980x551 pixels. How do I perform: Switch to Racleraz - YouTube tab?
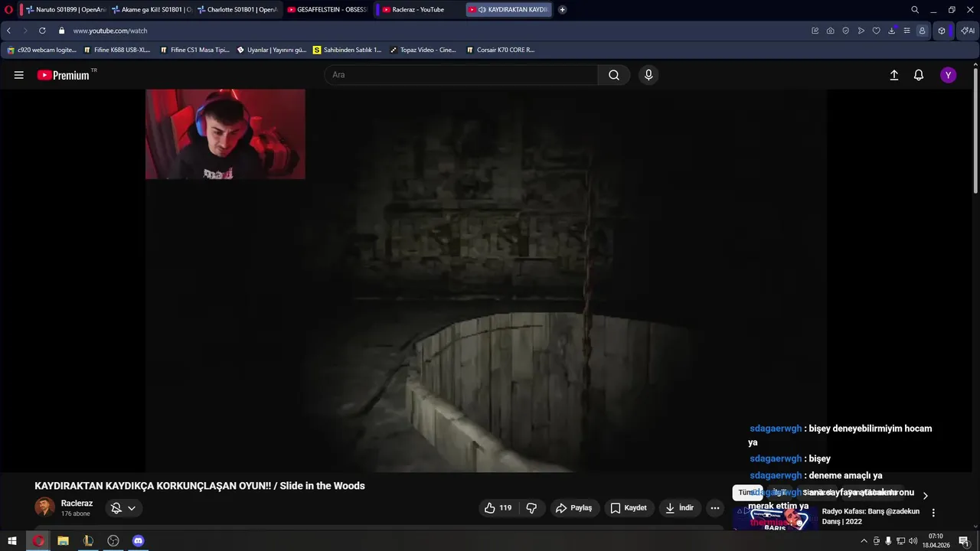pyautogui.click(x=418, y=10)
